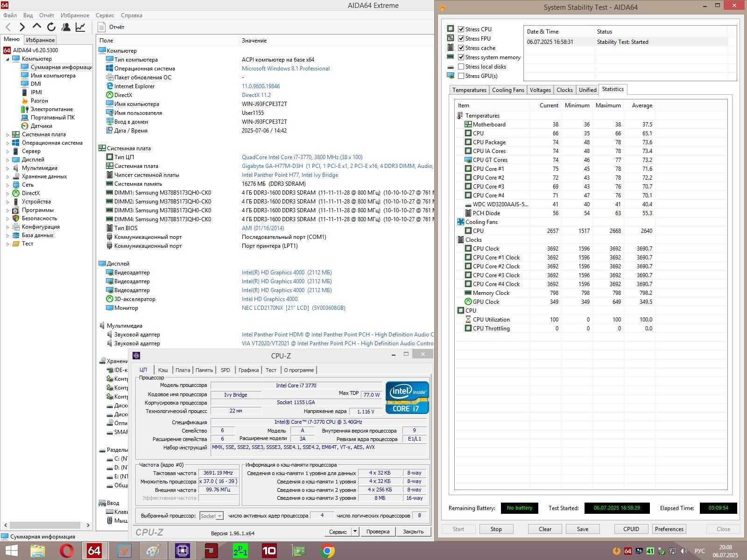Click the green 41 temperature tray icon
Viewport: 747px width, 560px height.
[x=650, y=551]
